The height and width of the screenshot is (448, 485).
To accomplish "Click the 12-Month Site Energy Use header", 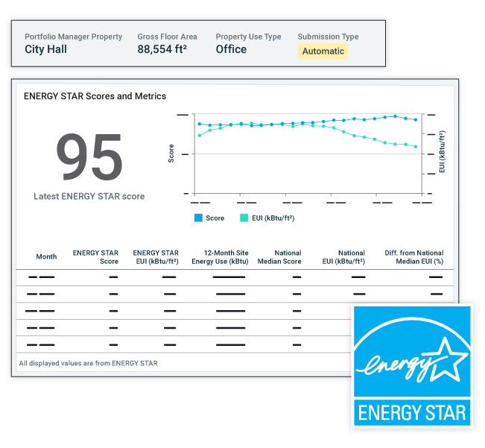I will point(220,257).
